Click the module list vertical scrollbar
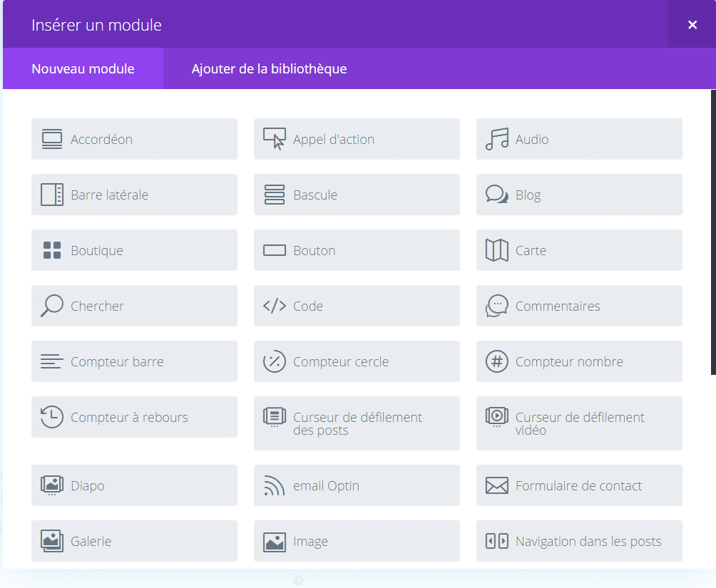The image size is (716, 588). [713, 232]
